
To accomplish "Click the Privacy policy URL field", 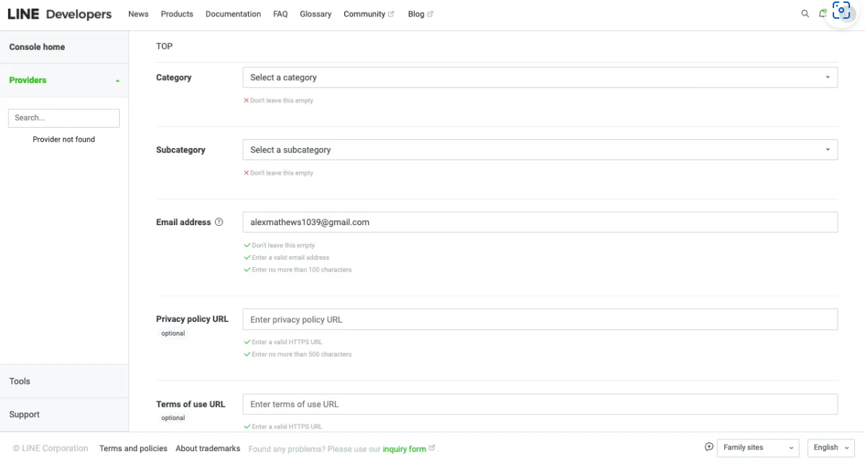I will click(540, 320).
